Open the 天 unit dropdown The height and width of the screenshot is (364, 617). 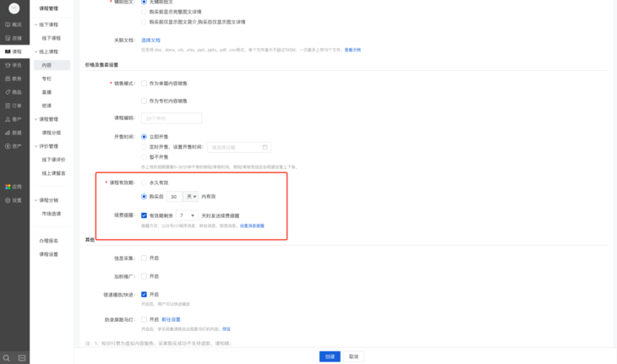pyautogui.click(x=191, y=197)
